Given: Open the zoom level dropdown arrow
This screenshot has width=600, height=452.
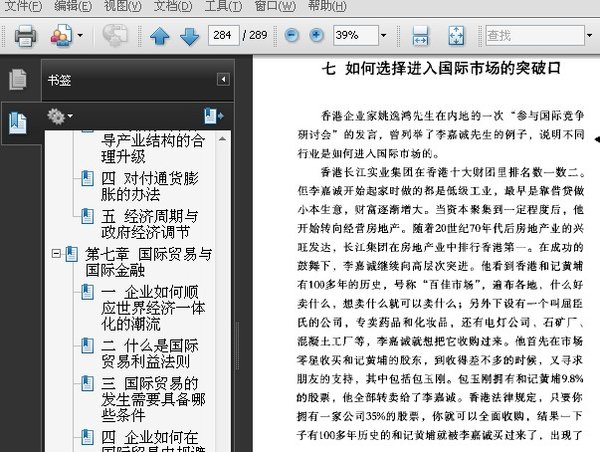Looking at the screenshot, I should coord(383,36).
